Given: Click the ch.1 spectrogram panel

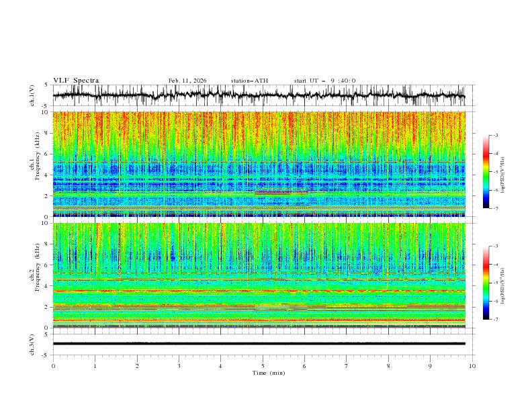Looking at the screenshot, I should click(259, 164).
